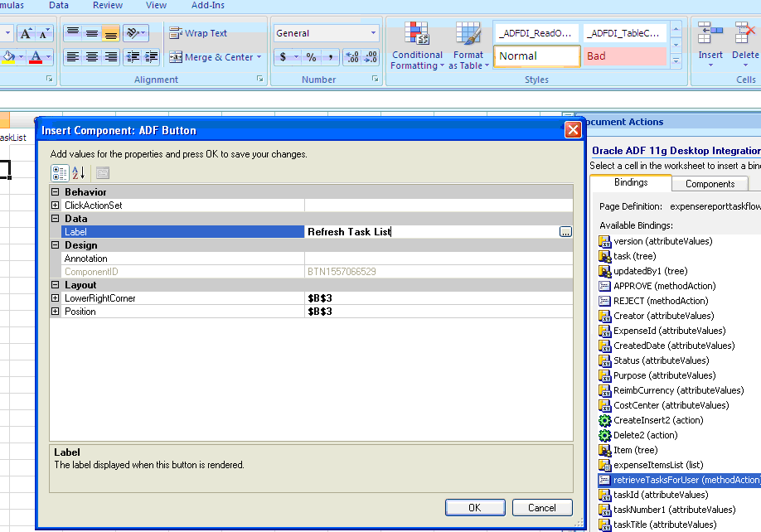Open the Review ribbon tab

(107, 5)
